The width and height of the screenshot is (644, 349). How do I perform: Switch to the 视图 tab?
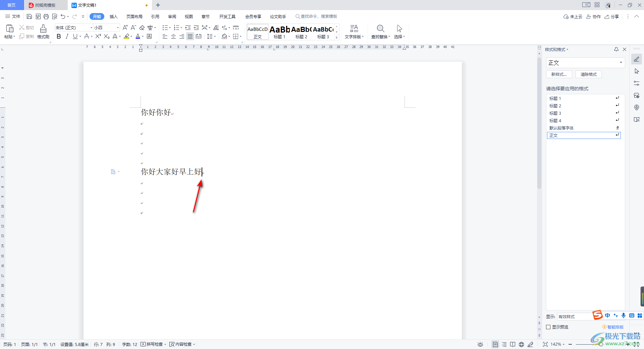[x=189, y=16]
